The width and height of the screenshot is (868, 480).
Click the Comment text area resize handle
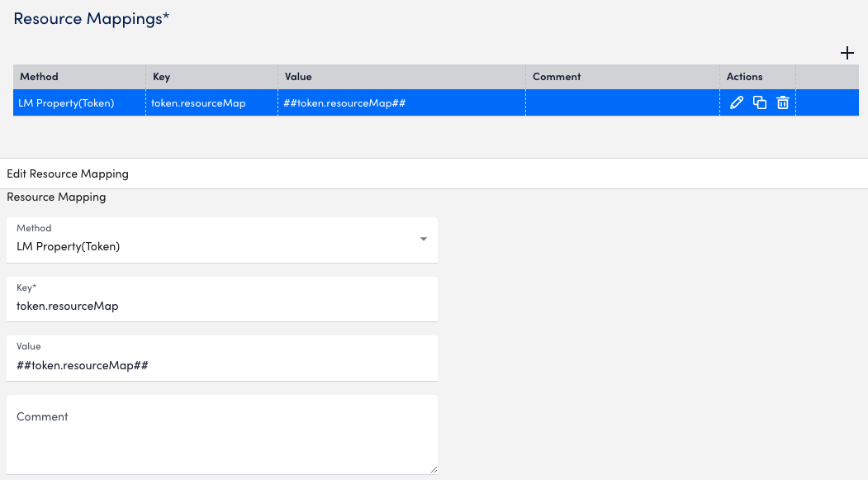click(433, 469)
